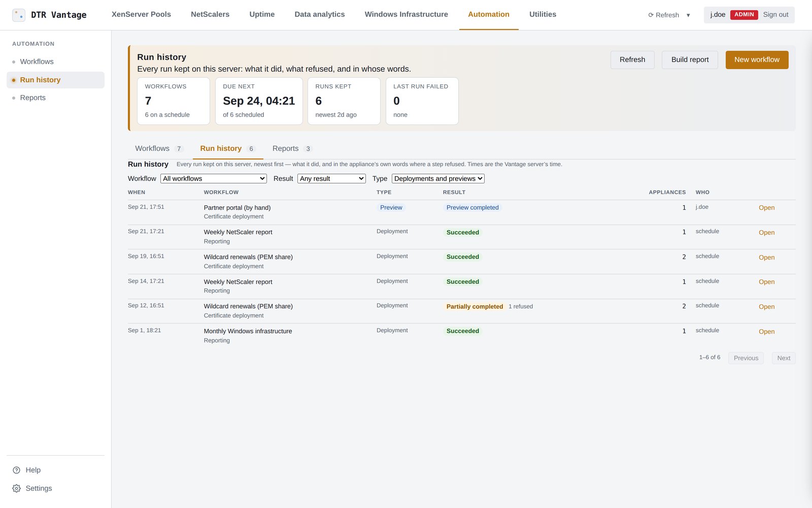Click the top bar Refresh control
The width and height of the screenshot is (812, 508).
663,15
